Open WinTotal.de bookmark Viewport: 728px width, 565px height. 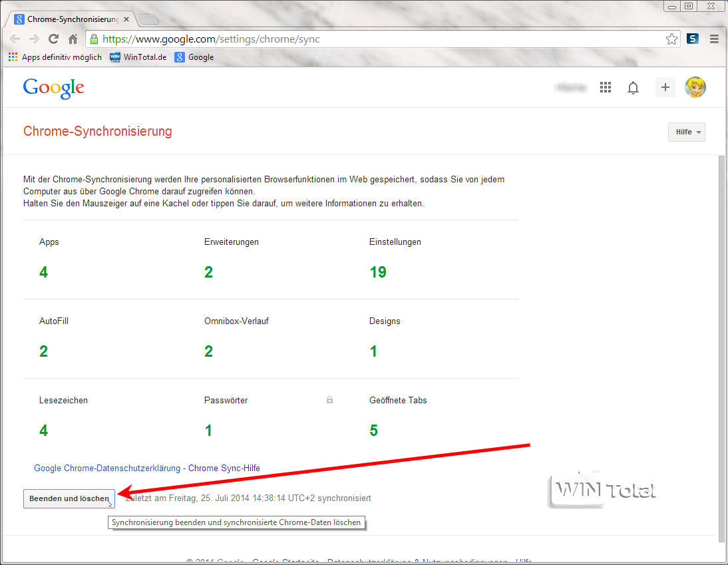pos(138,57)
